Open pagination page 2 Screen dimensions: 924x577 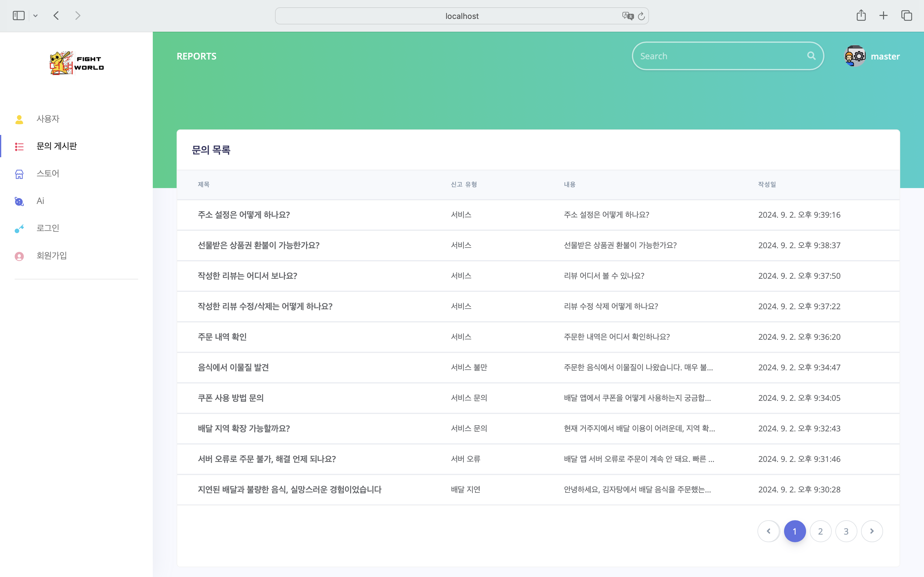click(x=820, y=531)
